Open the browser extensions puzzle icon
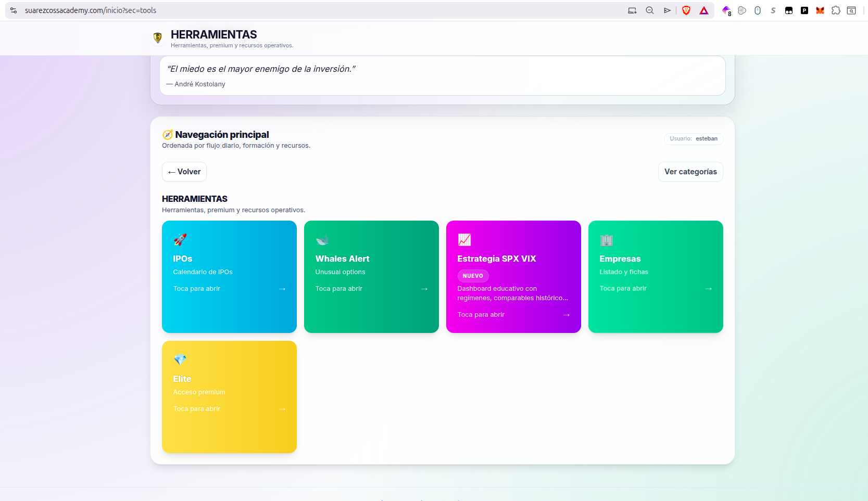This screenshot has width=868, height=501. (x=836, y=10)
